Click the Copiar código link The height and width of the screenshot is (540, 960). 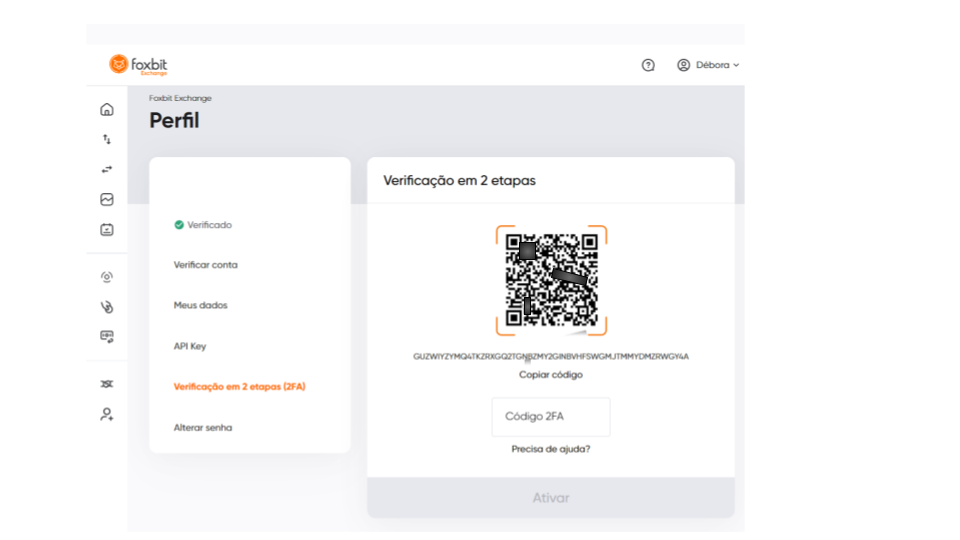(550, 375)
